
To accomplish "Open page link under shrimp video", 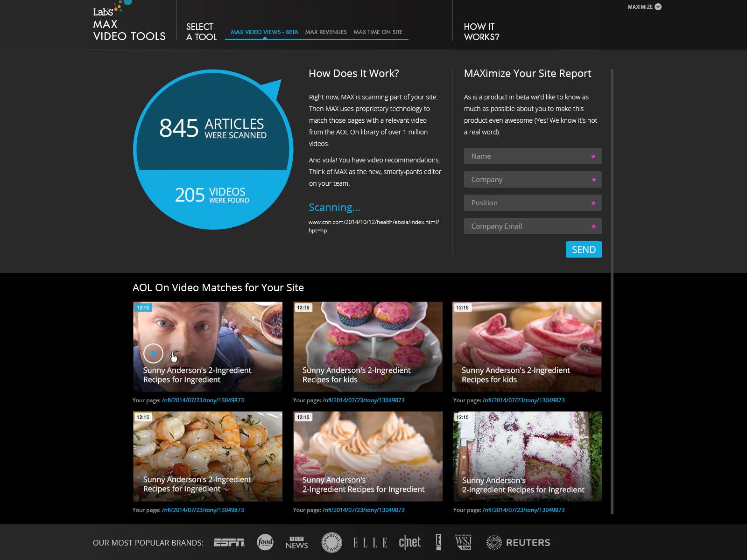I will [x=203, y=510].
